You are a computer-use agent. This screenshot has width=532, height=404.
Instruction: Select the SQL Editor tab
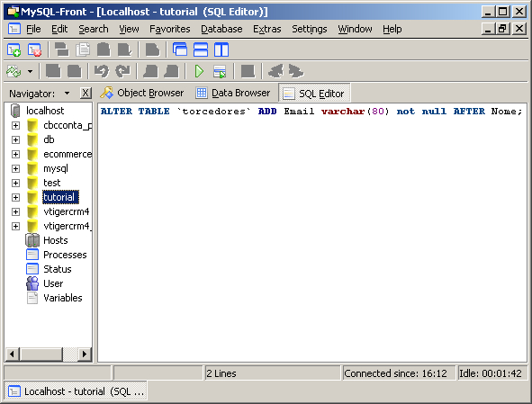pos(314,94)
